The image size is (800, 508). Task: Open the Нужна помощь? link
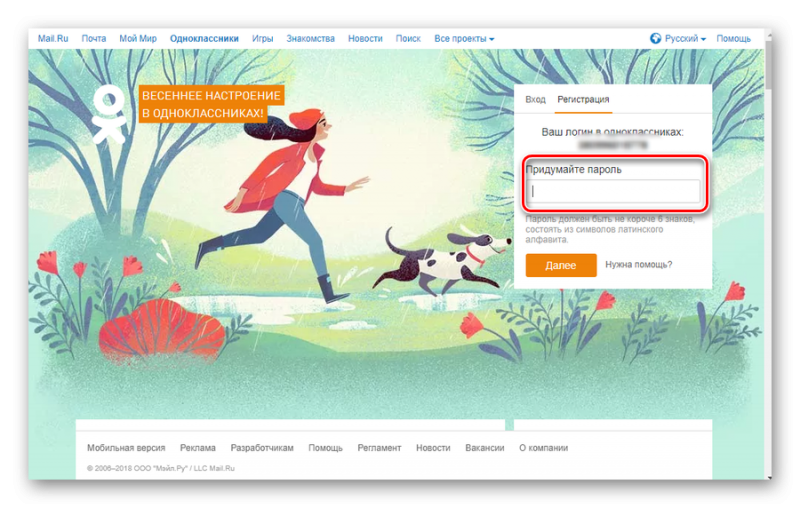638,264
